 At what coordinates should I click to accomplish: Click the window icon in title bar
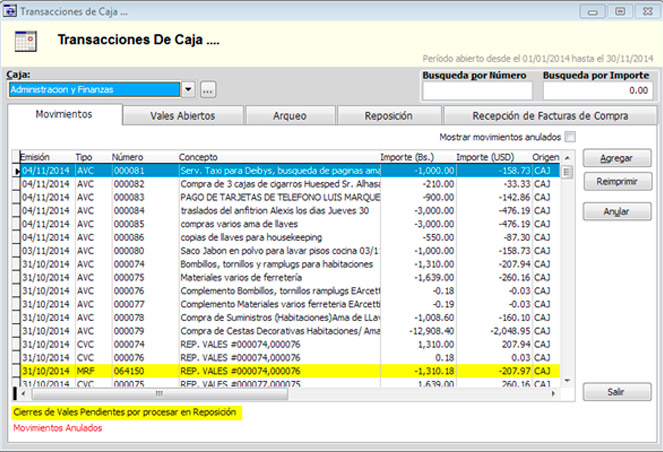pyautogui.click(x=10, y=11)
